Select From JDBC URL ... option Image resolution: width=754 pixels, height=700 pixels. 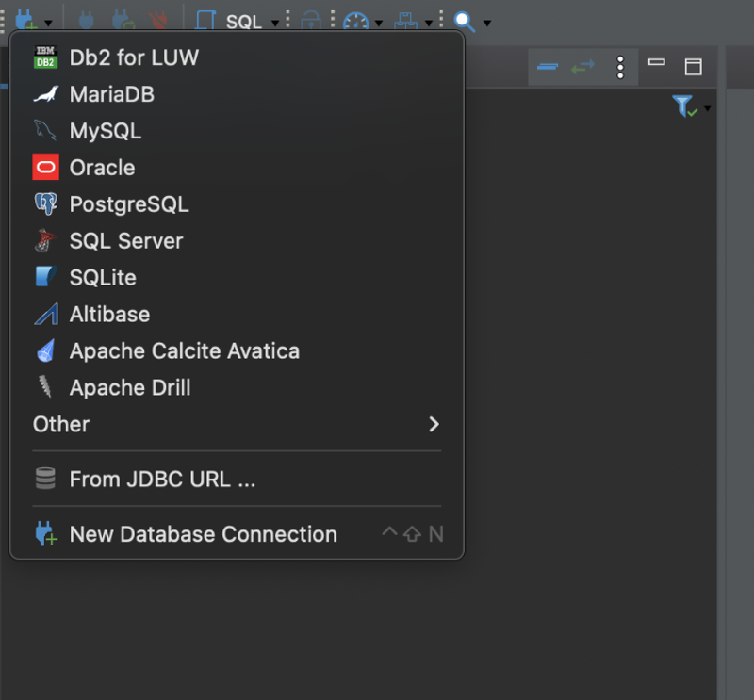237,479
